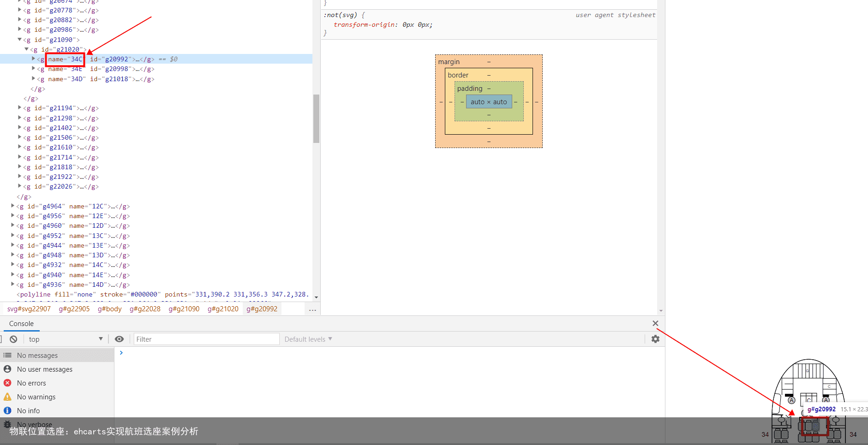This screenshot has width=868, height=445.
Task: Click the console prompt chevron
Action: tap(121, 353)
